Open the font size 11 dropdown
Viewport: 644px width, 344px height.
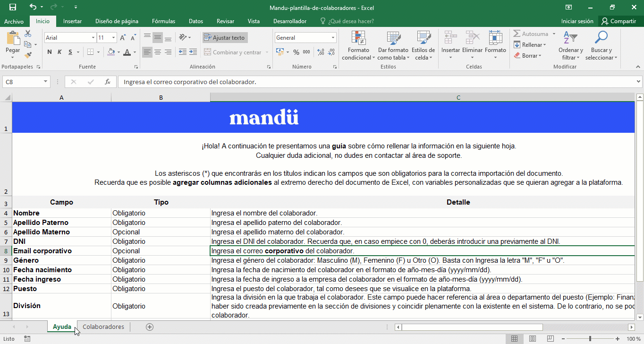113,38
